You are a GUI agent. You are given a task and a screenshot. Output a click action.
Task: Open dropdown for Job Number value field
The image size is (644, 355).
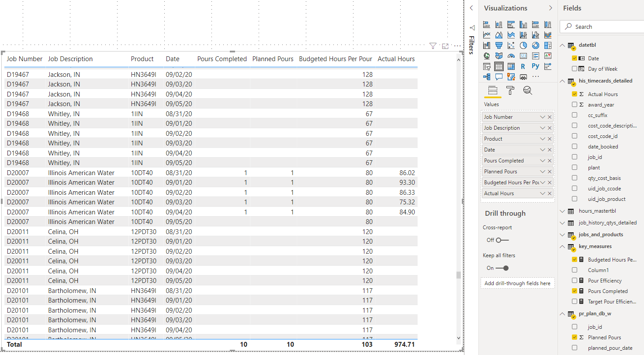pos(543,117)
